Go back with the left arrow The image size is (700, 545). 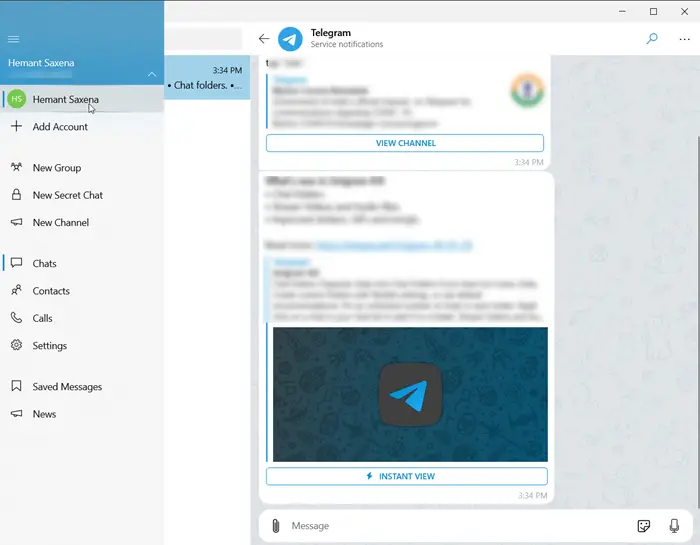pyautogui.click(x=264, y=39)
